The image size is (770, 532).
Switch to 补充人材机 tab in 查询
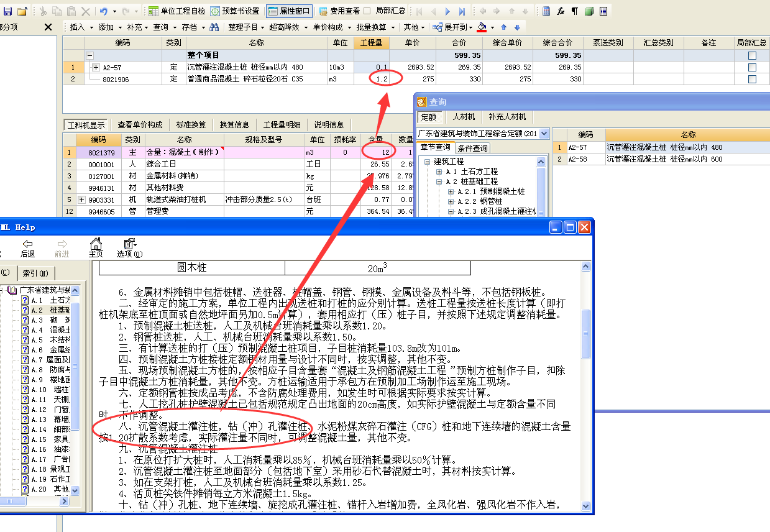click(x=507, y=117)
